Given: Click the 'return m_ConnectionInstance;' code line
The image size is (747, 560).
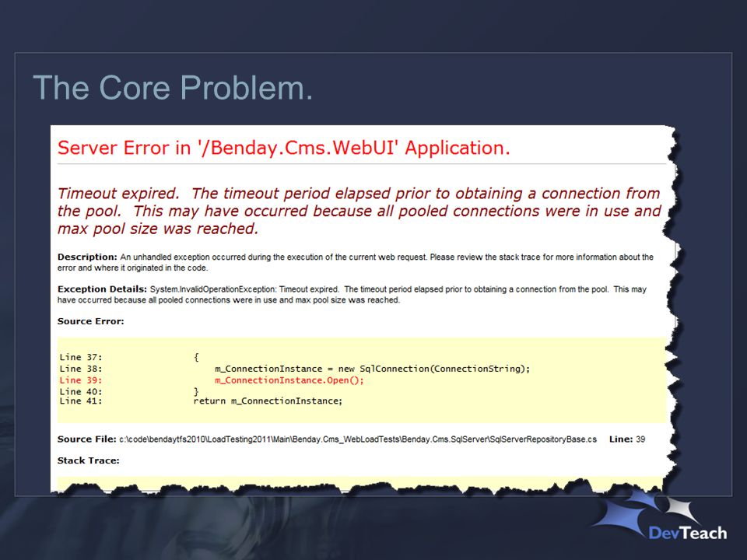Looking at the screenshot, I should coord(268,401).
